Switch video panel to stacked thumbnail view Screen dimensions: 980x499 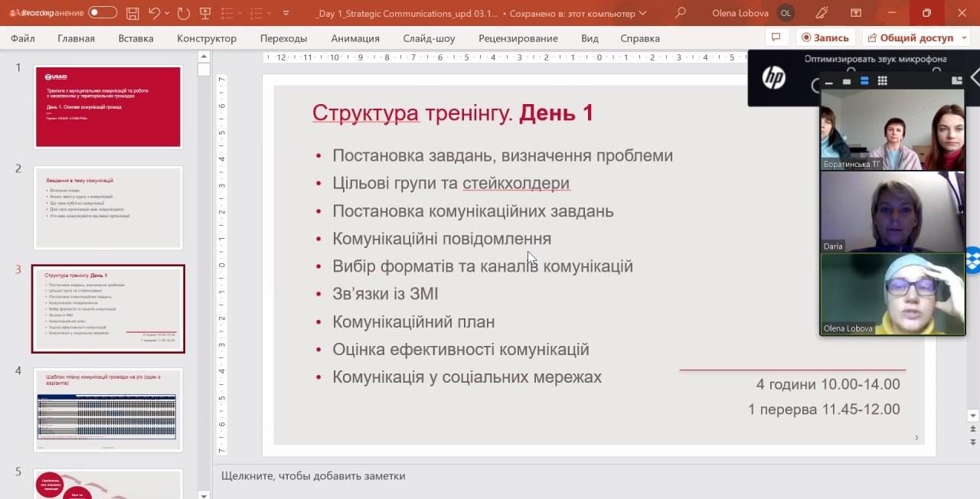[864, 81]
